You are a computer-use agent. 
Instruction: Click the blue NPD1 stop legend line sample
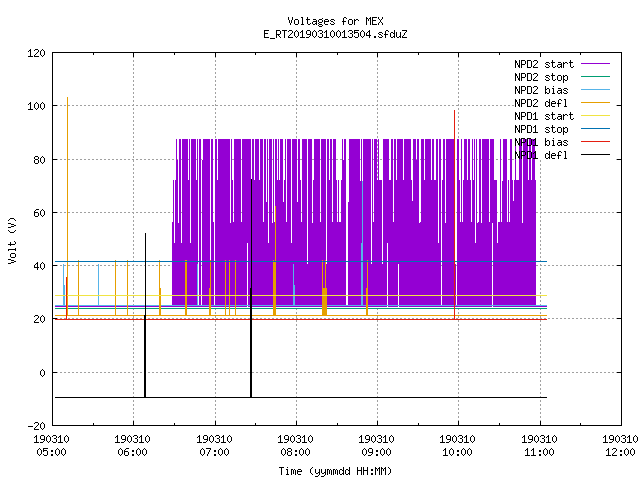[x=596, y=129]
